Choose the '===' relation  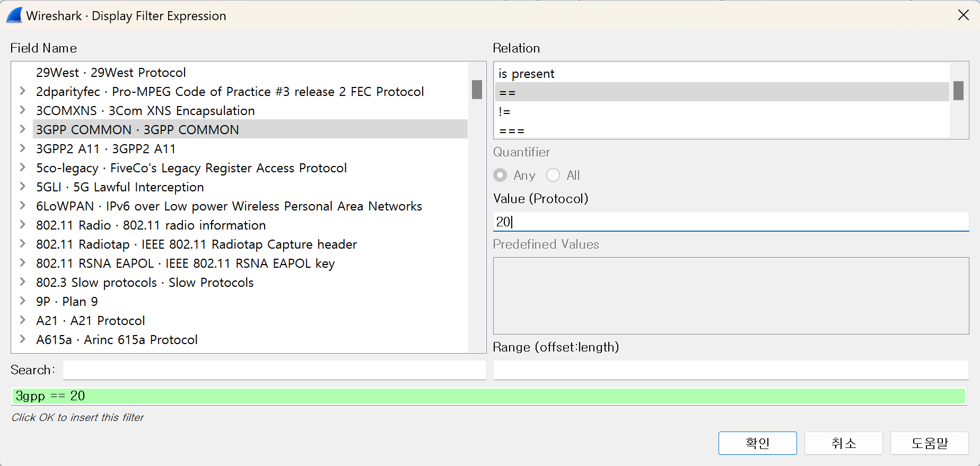pyautogui.click(x=722, y=130)
